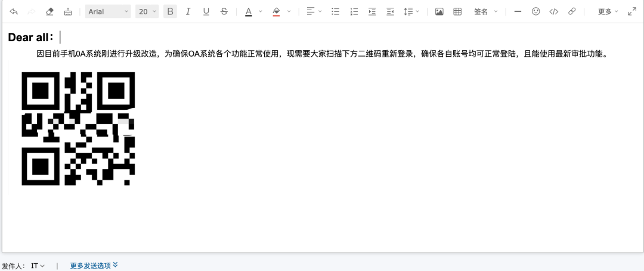Insert a table into the email

[457, 11]
